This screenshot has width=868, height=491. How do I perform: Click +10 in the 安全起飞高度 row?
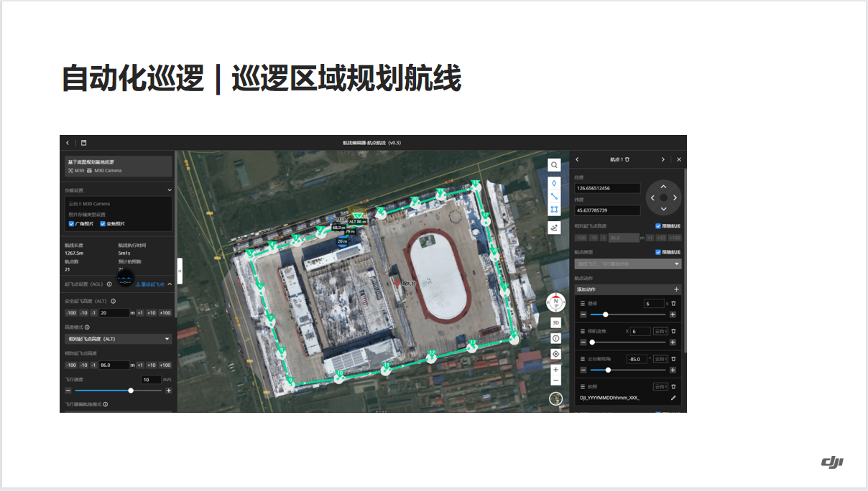(x=152, y=312)
